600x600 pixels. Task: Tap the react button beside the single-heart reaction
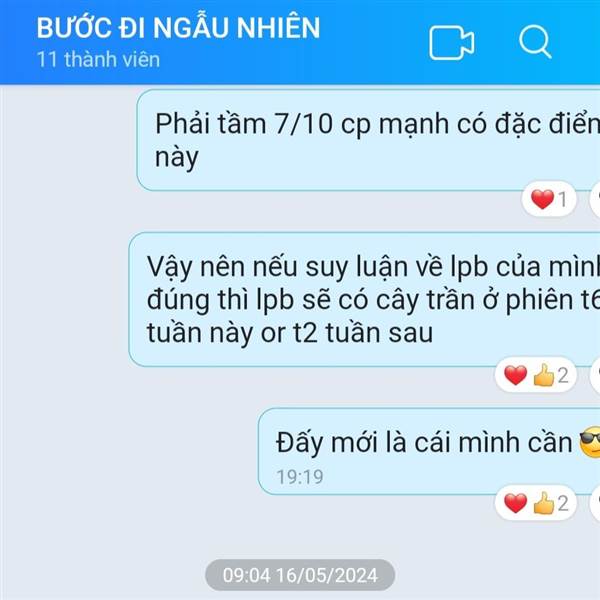595,199
